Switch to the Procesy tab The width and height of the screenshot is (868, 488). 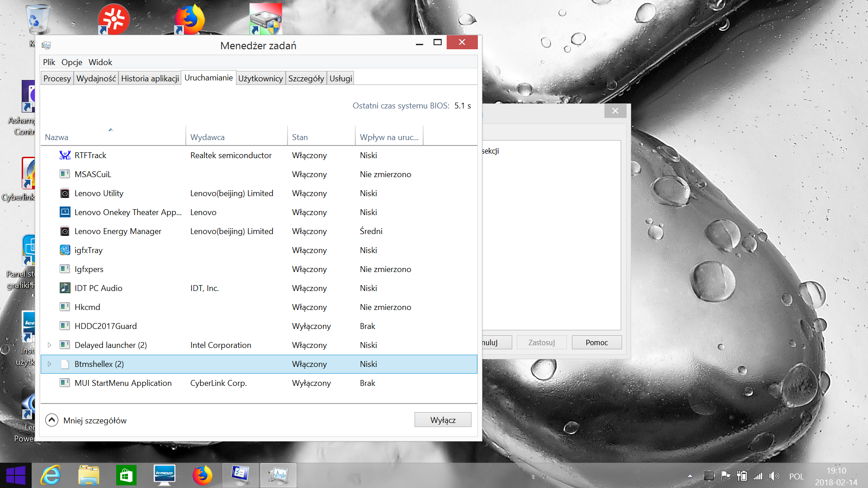pyautogui.click(x=57, y=78)
